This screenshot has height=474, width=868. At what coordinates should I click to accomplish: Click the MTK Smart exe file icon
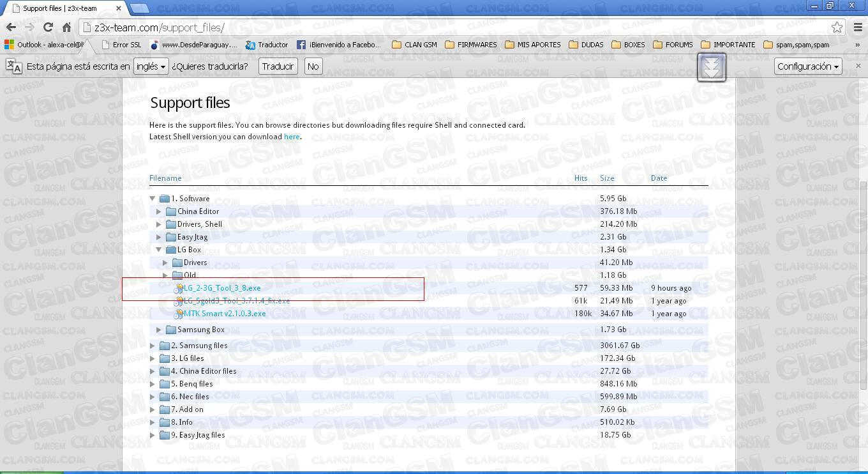[178, 314]
